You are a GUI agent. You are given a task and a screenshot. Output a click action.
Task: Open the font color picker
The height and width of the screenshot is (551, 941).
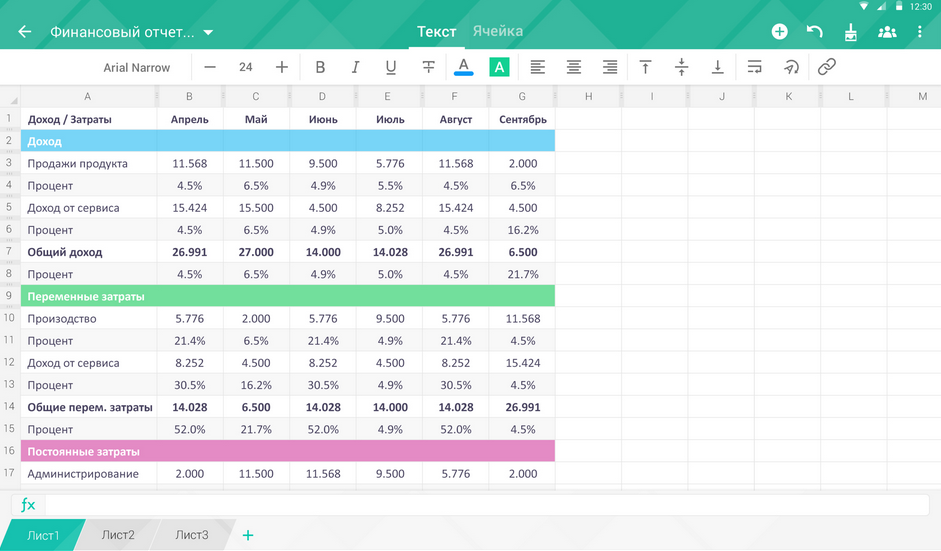coord(463,67)
